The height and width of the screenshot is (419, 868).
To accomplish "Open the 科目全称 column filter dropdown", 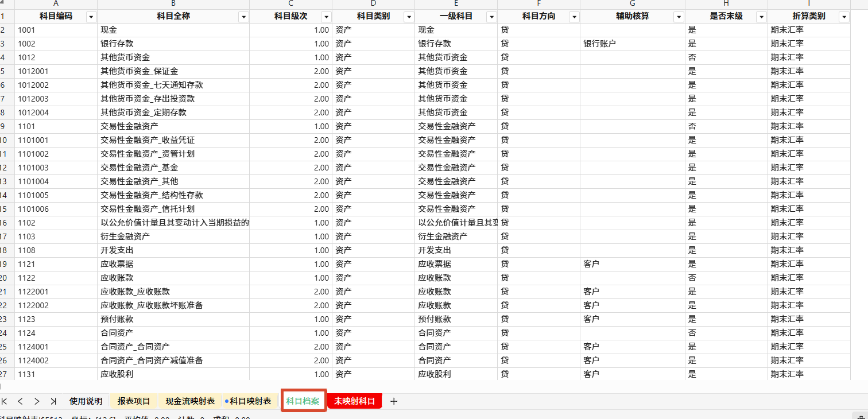I will pos(243,17).
